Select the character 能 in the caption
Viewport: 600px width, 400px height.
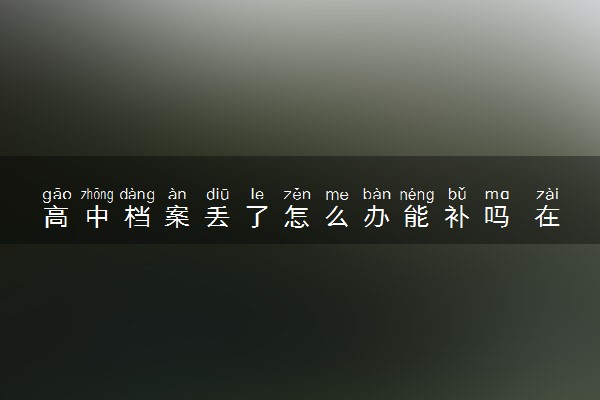click(x=417, y=217)
